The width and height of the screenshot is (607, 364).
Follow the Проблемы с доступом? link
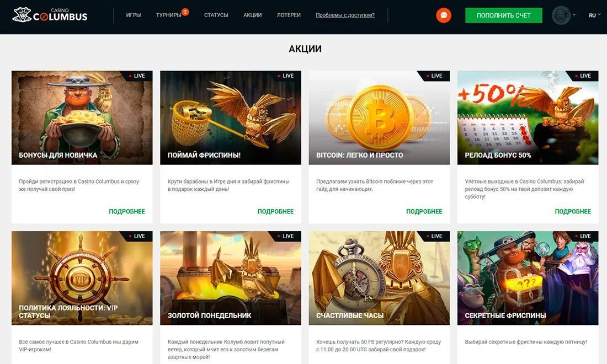tap(345, 15)
